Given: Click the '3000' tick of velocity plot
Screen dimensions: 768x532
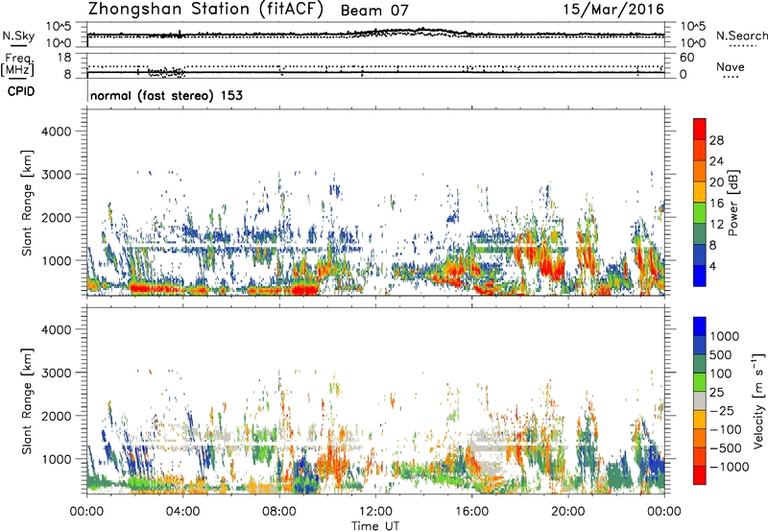Looking at the screenshot, I should point(57,373).
